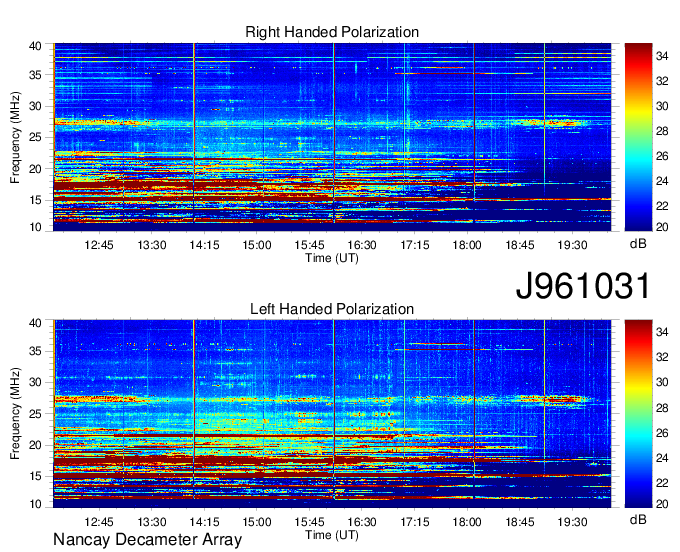Click the 18:45 time tick of Right Handed plot
680x552 pixels.
(x=520, y=245)
